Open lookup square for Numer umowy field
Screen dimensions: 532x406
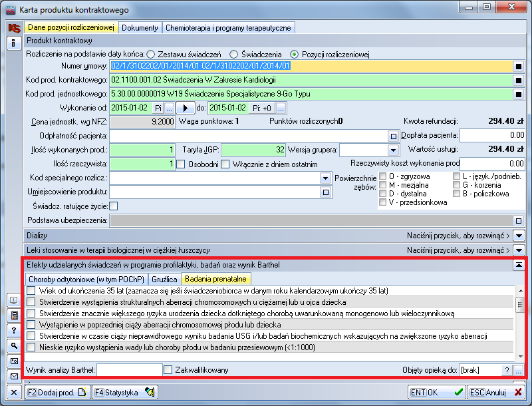tap(519, 66)
